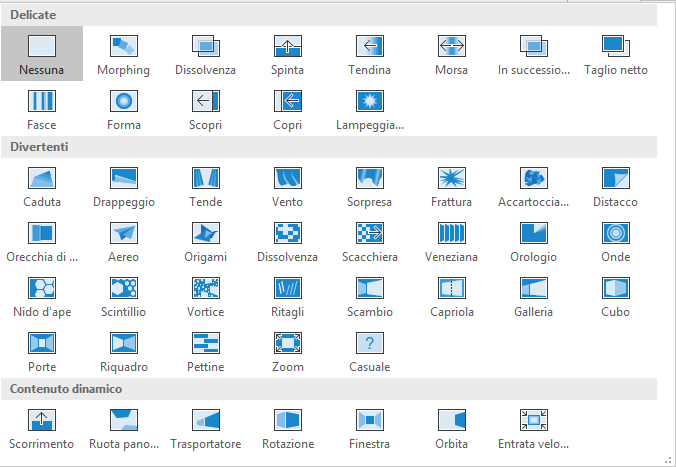The image size is (676, 467).
Task: Select the Veneziana transition
Action: (x=451, y=241)
